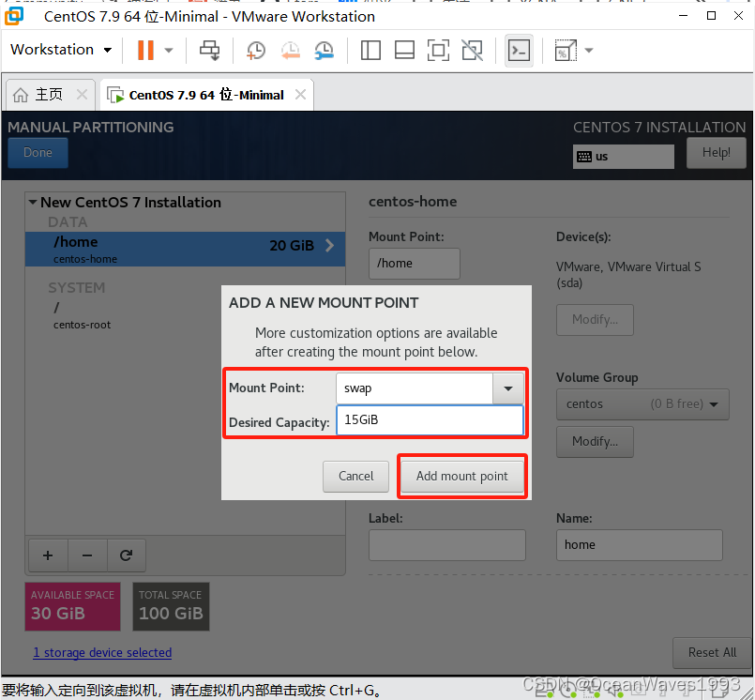The width and height of the screenshot is (755, 700).
Task: Close the 主页 tab
Action: [x=82, y=95]
